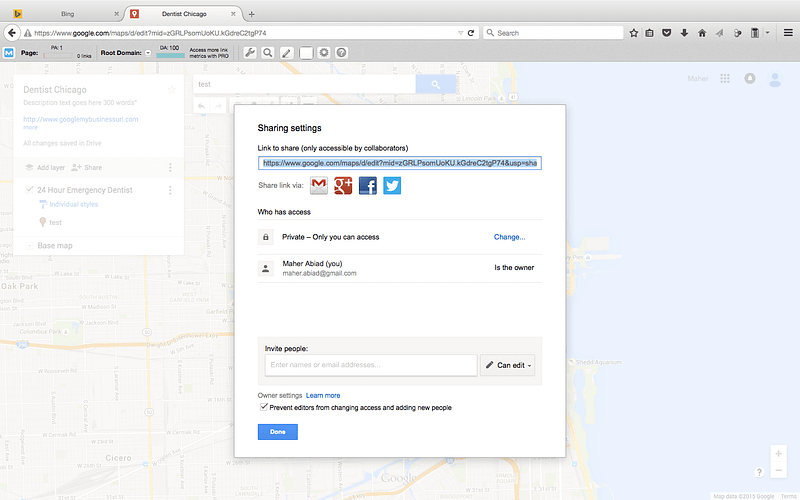Open dropdown arrow next to trash extension

[x=767, y=33]
